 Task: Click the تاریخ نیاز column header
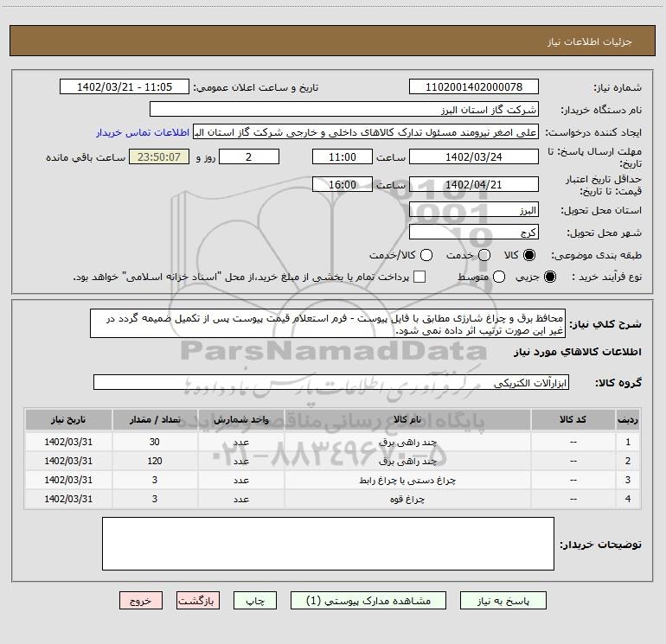click(68, 419)
